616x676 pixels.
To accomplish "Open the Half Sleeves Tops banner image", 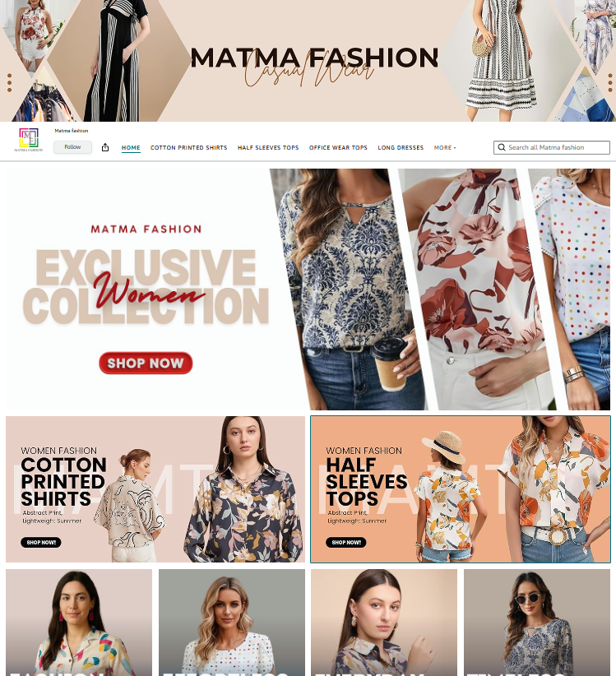I will (x=461, y=489).
